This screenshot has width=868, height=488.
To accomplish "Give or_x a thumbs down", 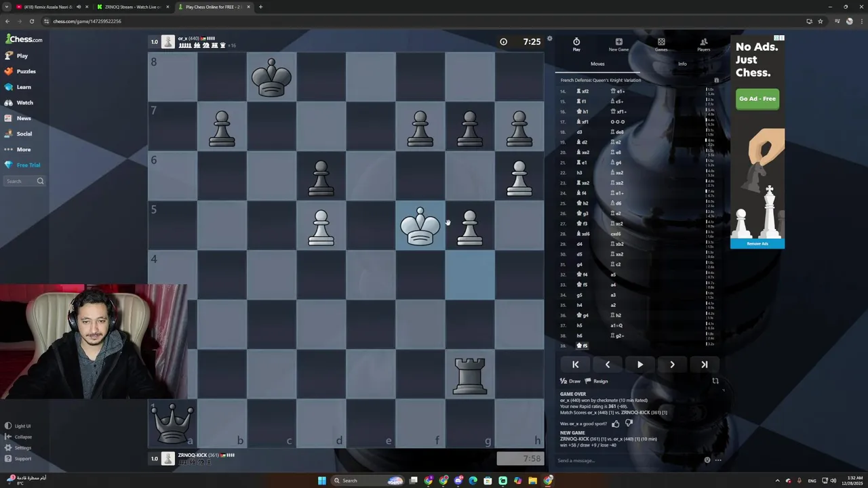I will 629,424.
